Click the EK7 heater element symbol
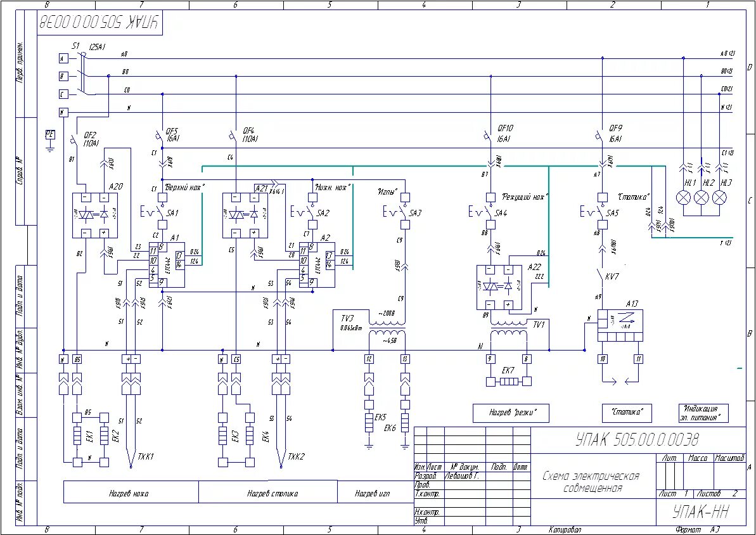756x535 pixels. click(x=509, y=382)
